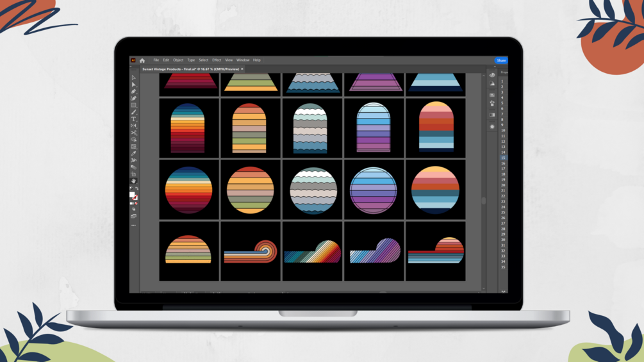Open the Help menu
644x362 pixels.
[x=257, y=60]
